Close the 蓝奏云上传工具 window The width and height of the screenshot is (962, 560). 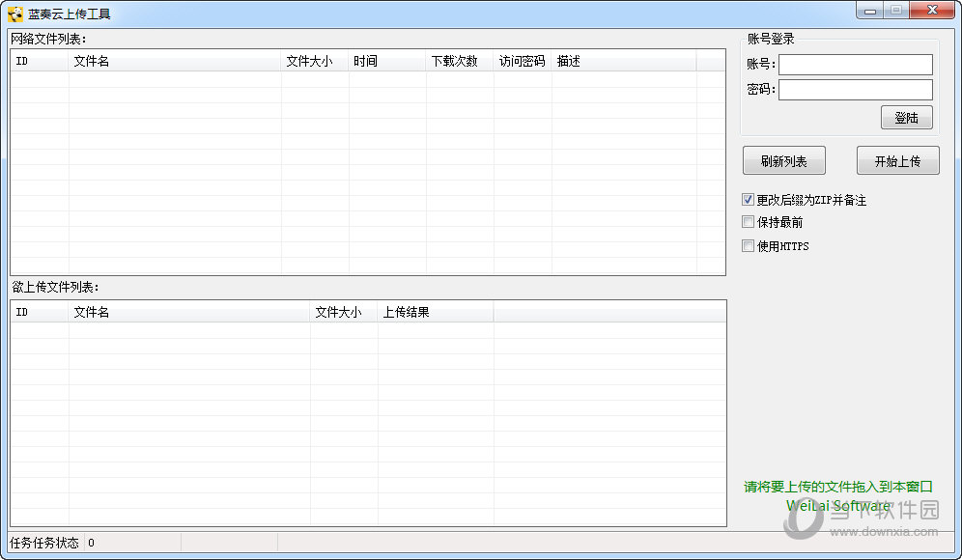tap(932, 11)
